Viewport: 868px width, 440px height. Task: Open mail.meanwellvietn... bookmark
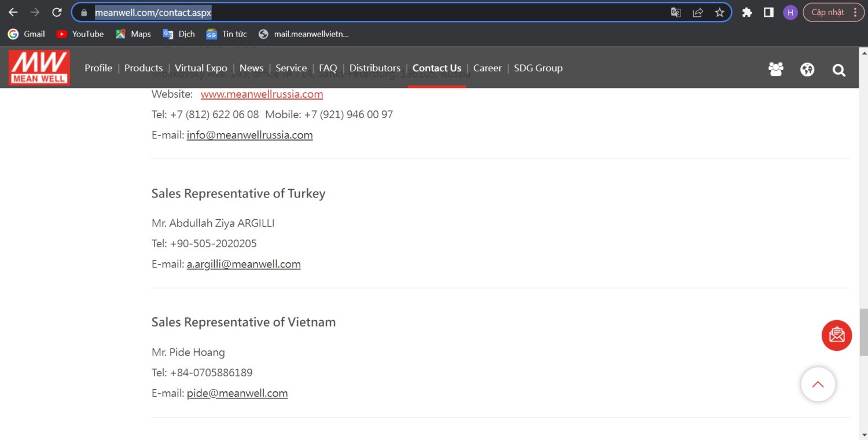[x=304, y=34]
